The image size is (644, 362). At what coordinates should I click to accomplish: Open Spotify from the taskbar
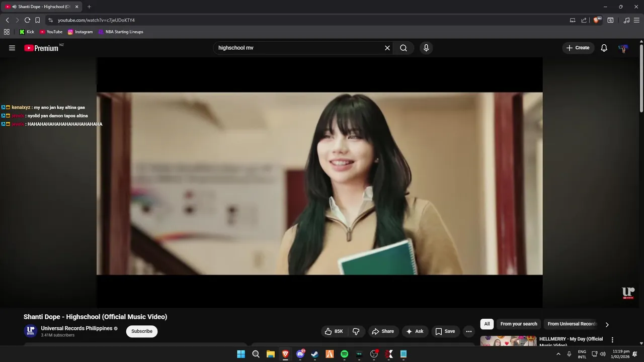click(344, 354)
